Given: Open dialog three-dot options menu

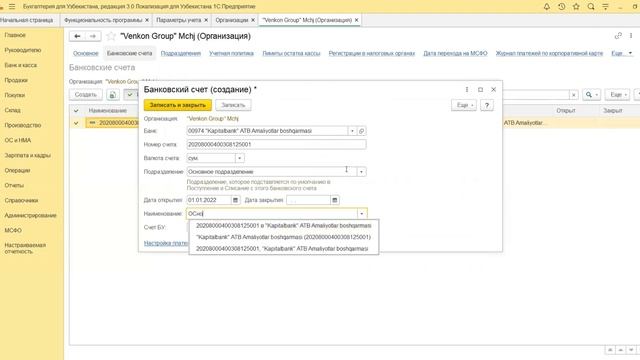Looking at the screenshot, I should click(x=467, y=89).
